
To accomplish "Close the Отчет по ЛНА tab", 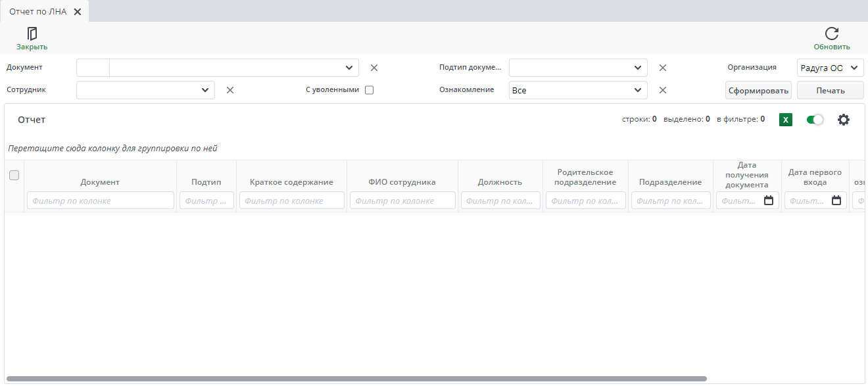I will pyautogui.click(x=78, y=11).
